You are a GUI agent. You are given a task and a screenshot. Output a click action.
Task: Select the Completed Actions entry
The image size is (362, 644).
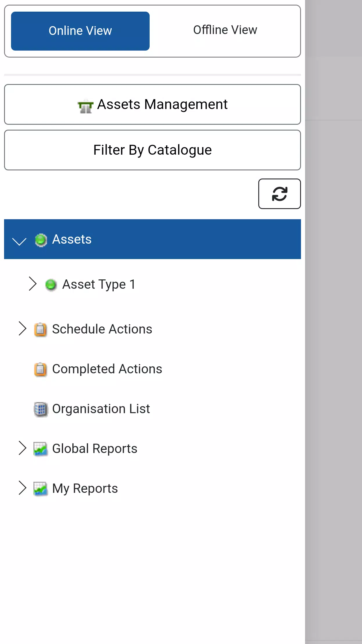107,369
